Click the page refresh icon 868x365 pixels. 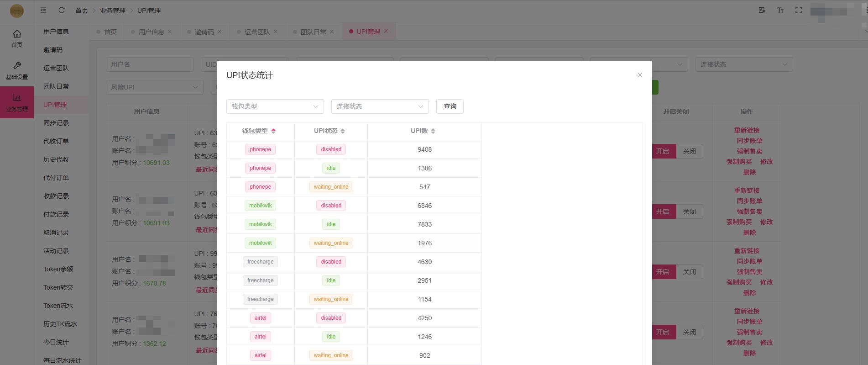pos(62,10)
